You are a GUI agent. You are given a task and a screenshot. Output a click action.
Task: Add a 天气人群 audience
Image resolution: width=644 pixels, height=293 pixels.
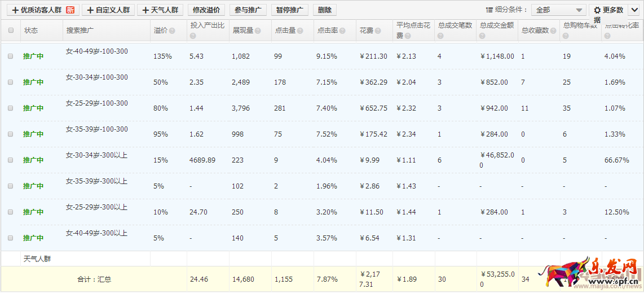[x=160, y=10]
